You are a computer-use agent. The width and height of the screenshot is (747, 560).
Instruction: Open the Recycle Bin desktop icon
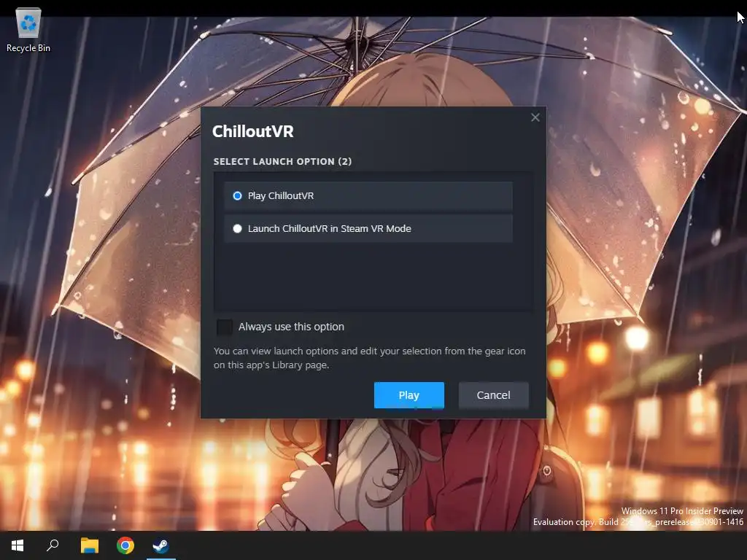pyautogui.click(x=28, y=31)
